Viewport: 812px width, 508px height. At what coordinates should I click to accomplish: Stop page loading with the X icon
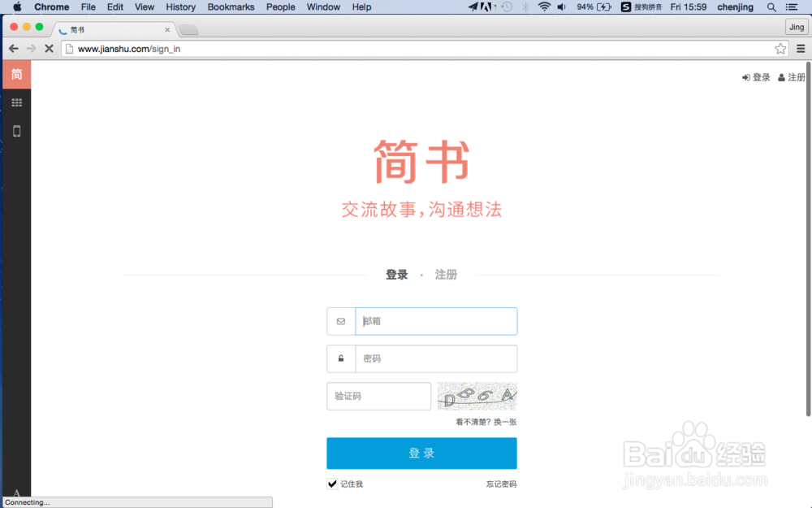point(49,48)
